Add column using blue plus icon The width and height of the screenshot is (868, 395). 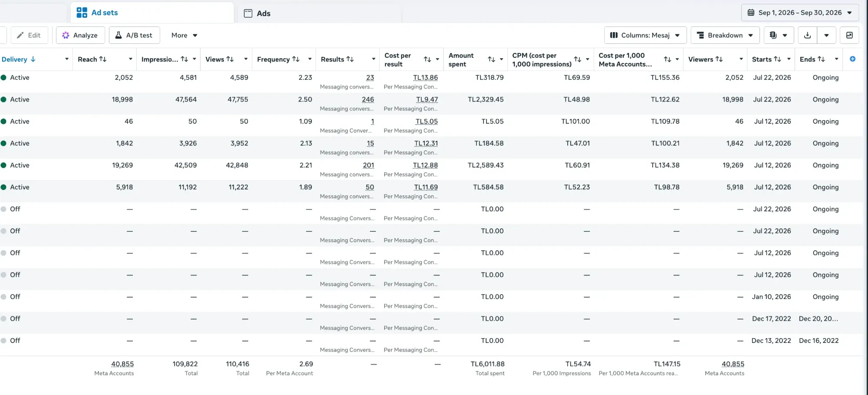pyautogui.click(x=852, y=59)
